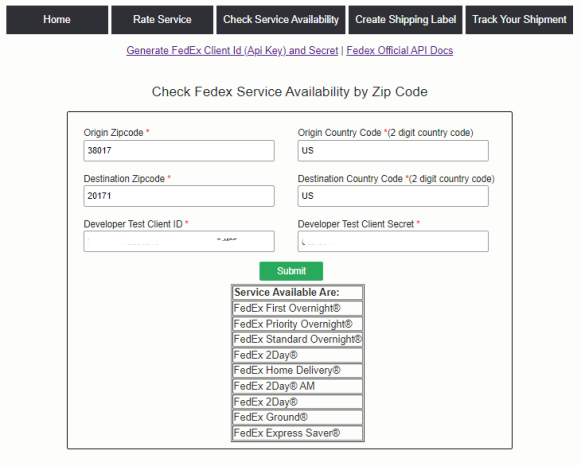Click the 'Check Fedex Service Availability by Zip Code' heading
Image resolution: width=581 pixels, height=466 pixels.
click(x=290, y=92)
